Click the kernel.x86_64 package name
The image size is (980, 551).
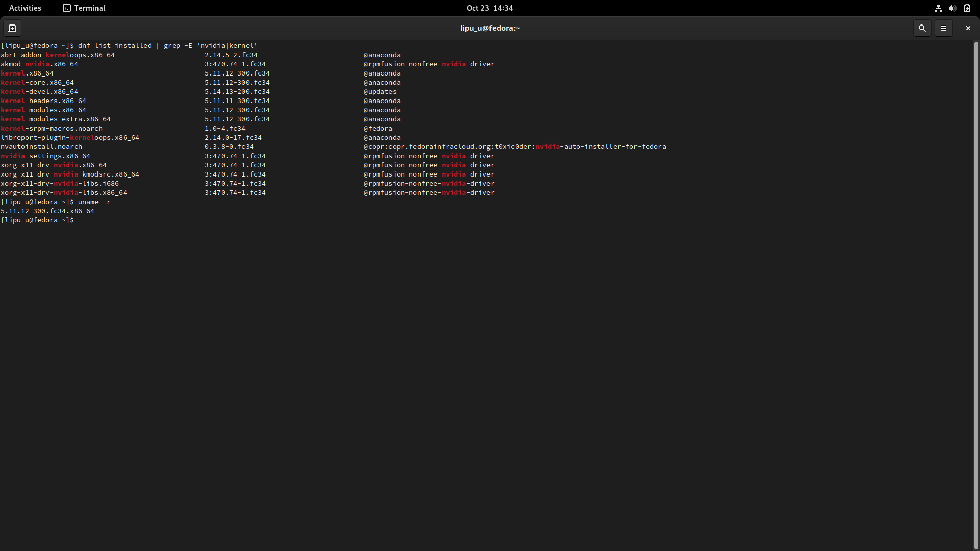(x=27, y=73)
